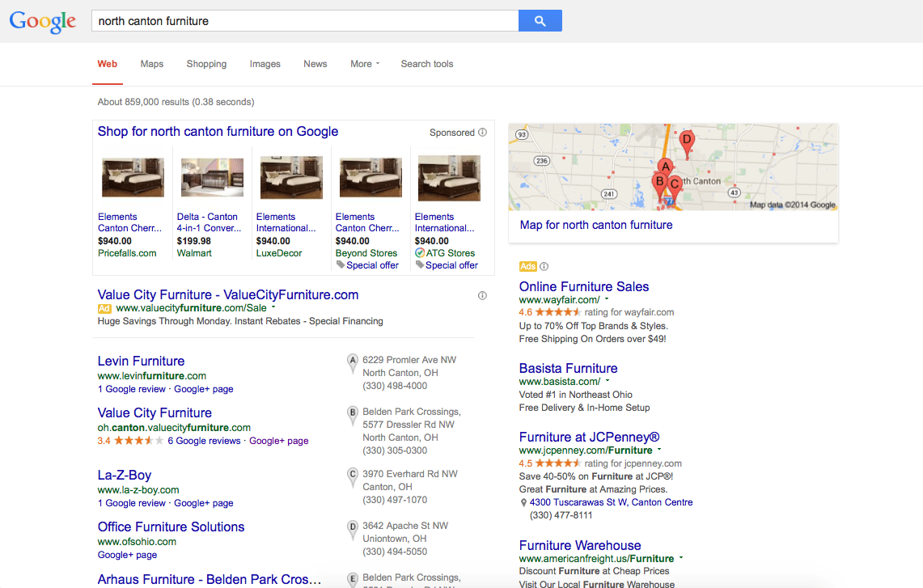Switch to the Shopping tab
923x588 pixels.
pos(206,64)
